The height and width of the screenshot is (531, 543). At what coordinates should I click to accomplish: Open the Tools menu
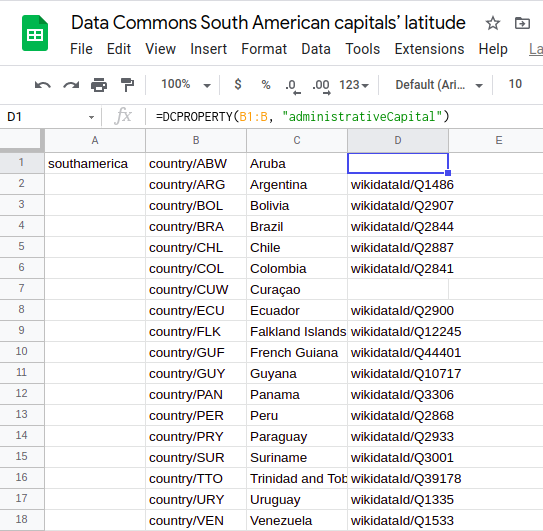click(363, 49)
